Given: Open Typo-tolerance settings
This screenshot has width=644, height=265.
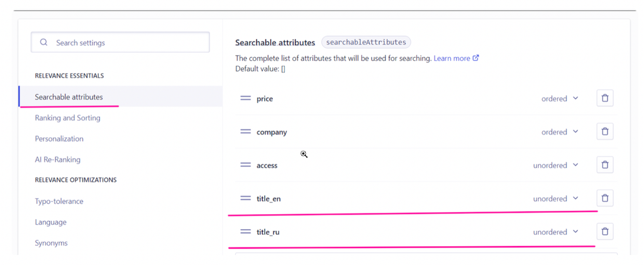Looking at the screenshot, I should point(59,201).
